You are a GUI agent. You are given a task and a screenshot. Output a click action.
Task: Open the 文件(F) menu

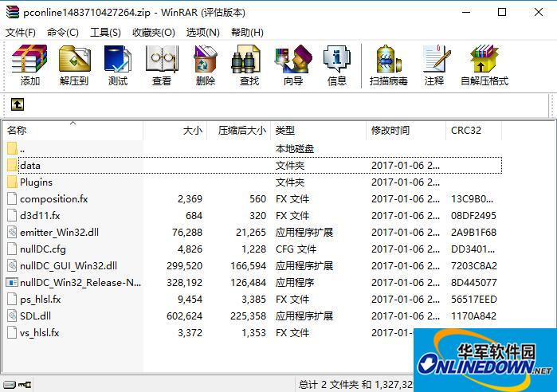[21, 32]
